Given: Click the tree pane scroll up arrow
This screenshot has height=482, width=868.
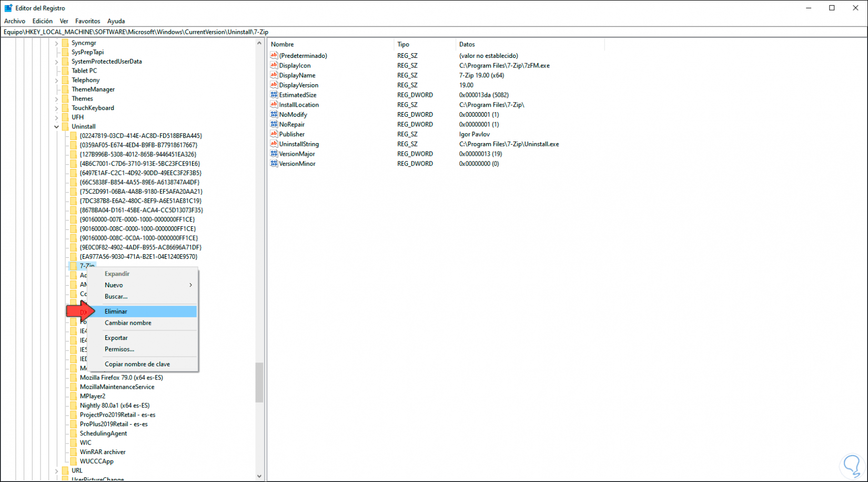Looking at the screenshot, I should click(259, 43).
